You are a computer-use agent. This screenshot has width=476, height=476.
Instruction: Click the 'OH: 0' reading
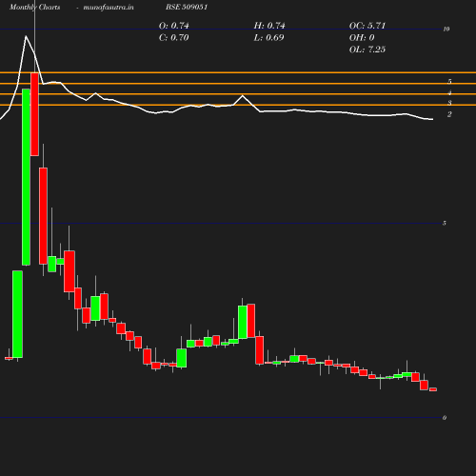tap(362, 38)
